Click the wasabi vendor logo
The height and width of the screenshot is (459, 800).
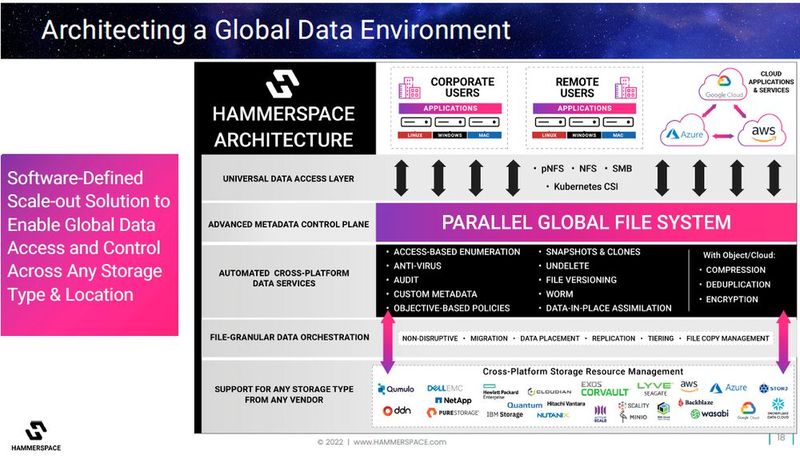click(x=710, y=414)
